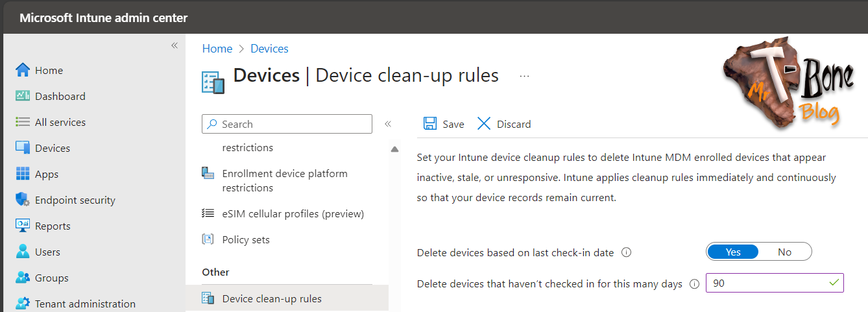The height and width of the screenshot is (312, 868).
Task: Click the partially shown restrictions item
Action: 248,147
